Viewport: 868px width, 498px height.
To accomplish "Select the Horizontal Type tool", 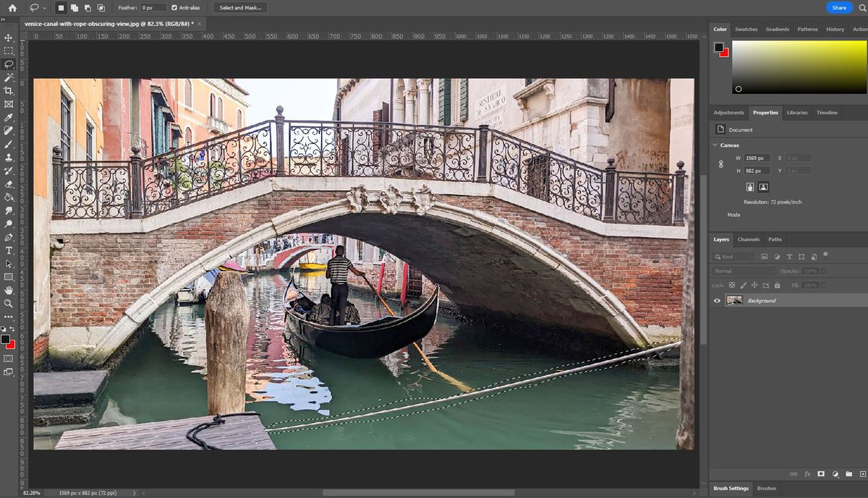I will point(9,251).
